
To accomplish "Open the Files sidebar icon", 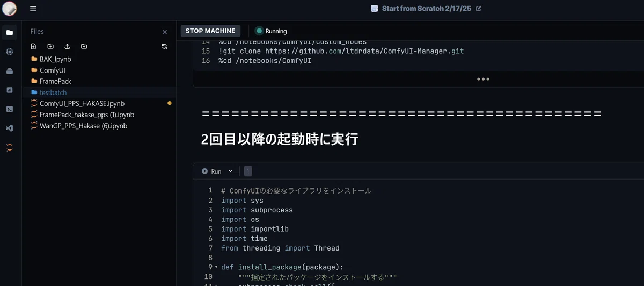I will (9, 32).
